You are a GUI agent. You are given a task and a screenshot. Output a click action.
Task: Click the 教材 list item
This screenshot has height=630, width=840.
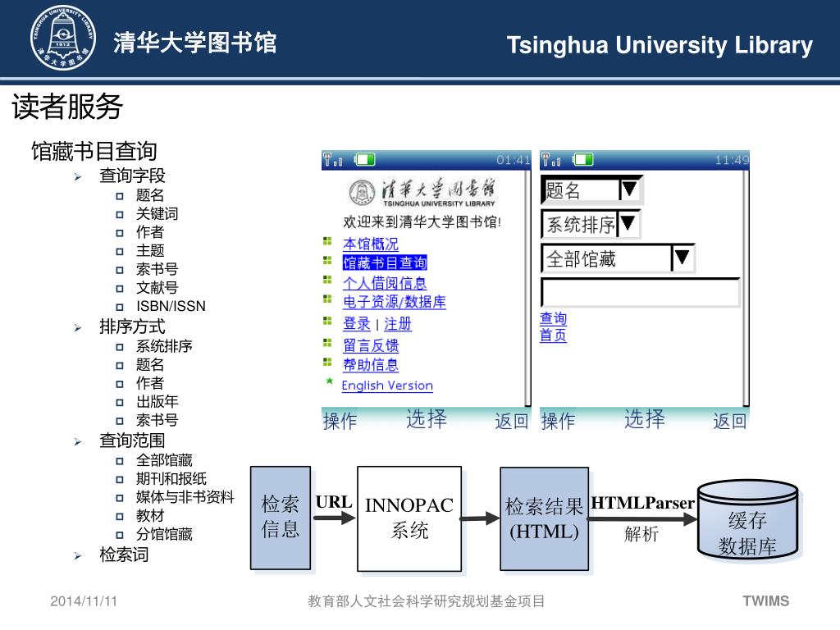(x=150, y=515)
